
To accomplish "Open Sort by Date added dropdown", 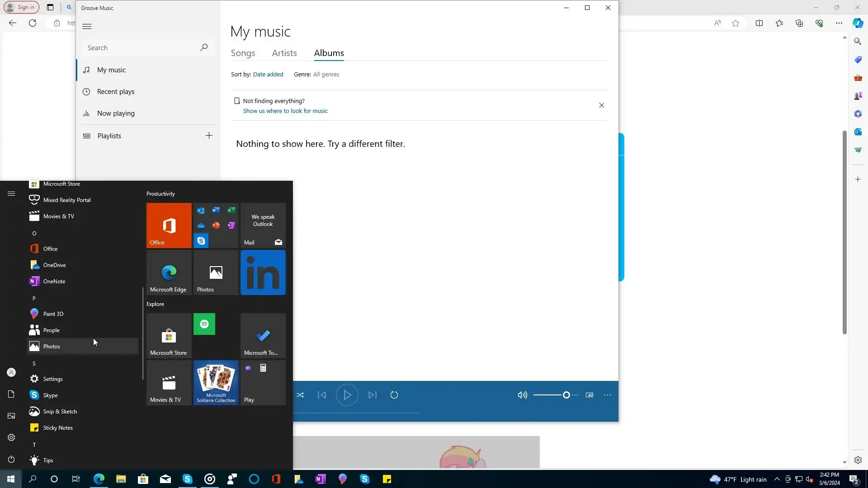I will (268, 75).
